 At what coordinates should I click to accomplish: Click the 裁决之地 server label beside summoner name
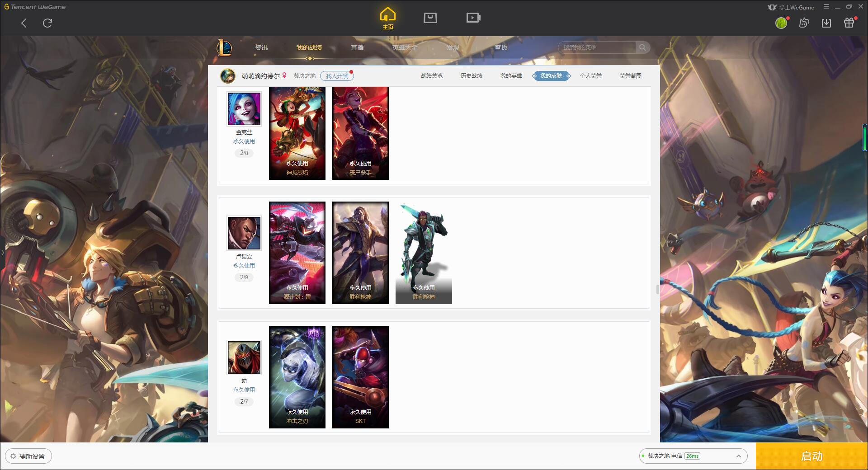point(305,76)
